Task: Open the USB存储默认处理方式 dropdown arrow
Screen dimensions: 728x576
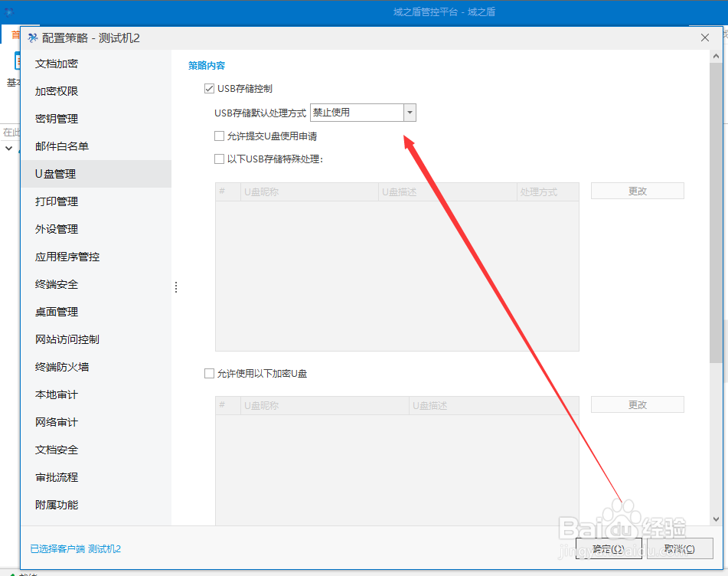Action: [x=410, y=113]
